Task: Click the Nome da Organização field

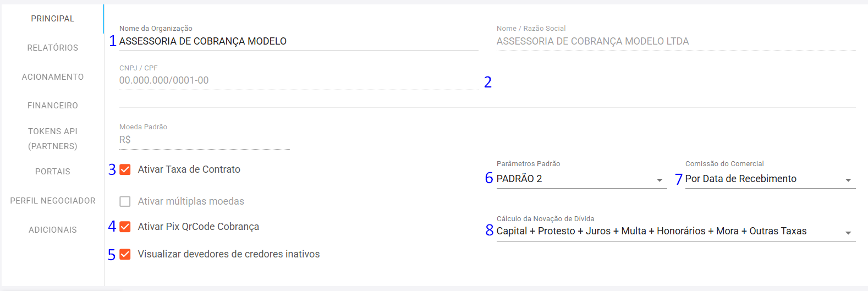Action: click(x=298, y=42)
